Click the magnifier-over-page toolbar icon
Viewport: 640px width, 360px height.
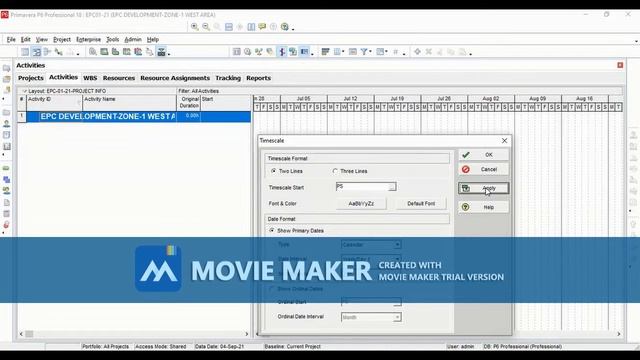[93, 52]
